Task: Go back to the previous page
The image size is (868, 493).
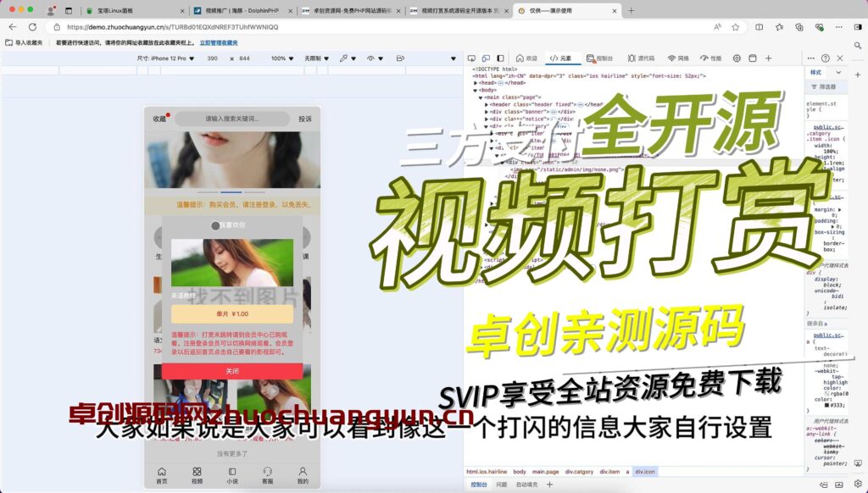Action: click(13, 26)
